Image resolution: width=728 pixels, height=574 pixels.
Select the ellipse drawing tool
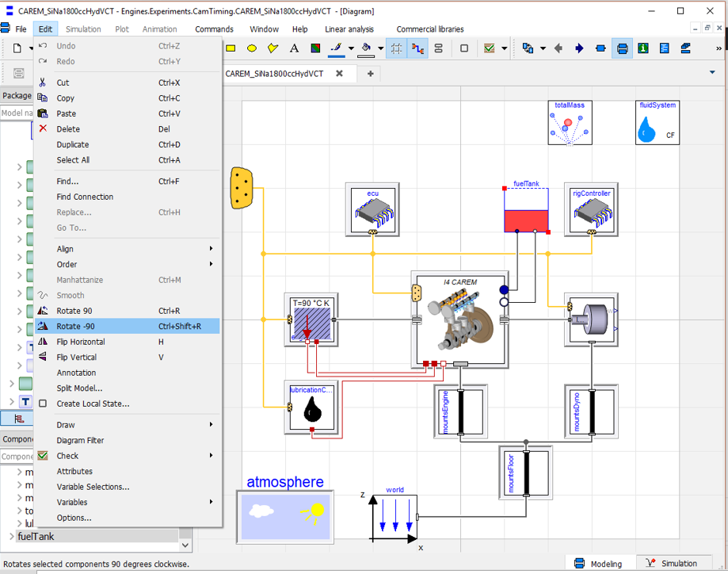click(x=252, y=48)
